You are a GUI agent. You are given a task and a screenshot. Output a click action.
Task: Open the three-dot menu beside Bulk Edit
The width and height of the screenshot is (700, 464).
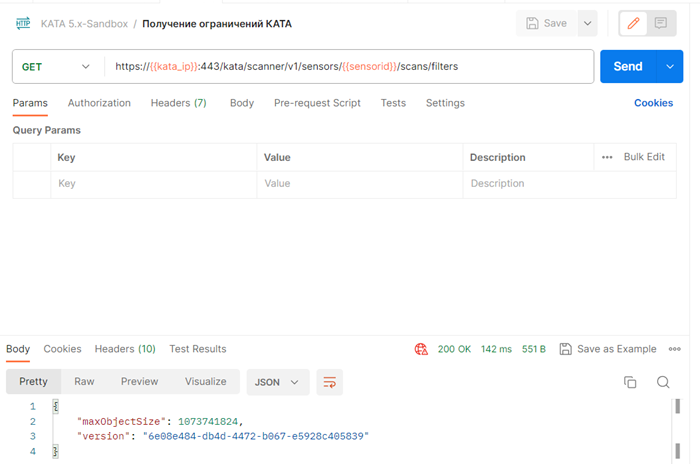pos(607,157)
